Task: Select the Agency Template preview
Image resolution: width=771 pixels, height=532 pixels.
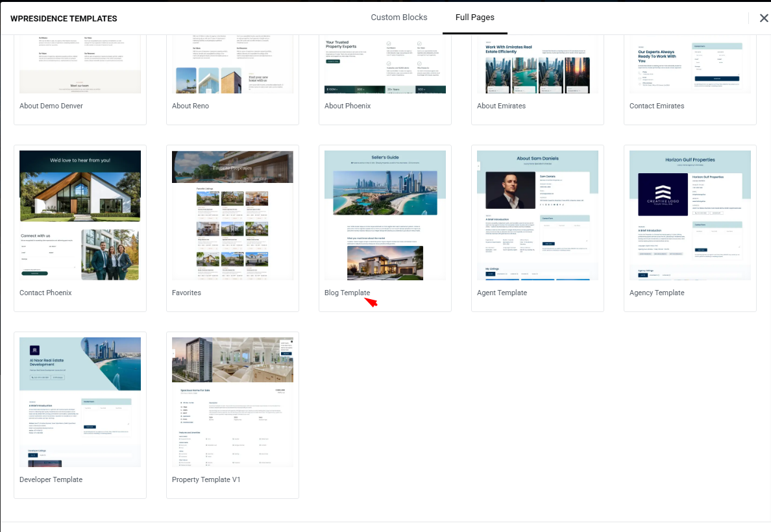Action: coord(690,215)
